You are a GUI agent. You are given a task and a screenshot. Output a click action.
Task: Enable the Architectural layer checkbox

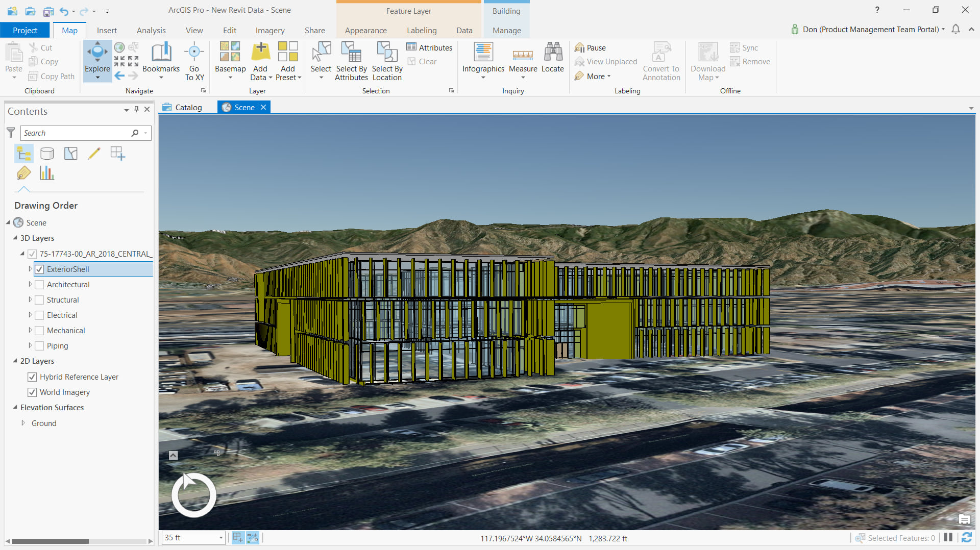coord(39,284)
